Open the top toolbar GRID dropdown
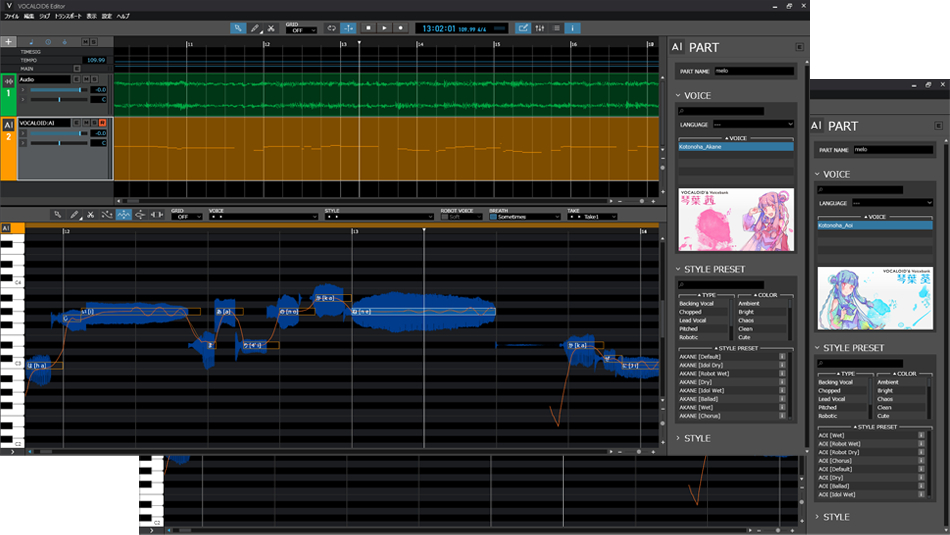The width and height of the screenshot is (950, 535). coord(301,30)
